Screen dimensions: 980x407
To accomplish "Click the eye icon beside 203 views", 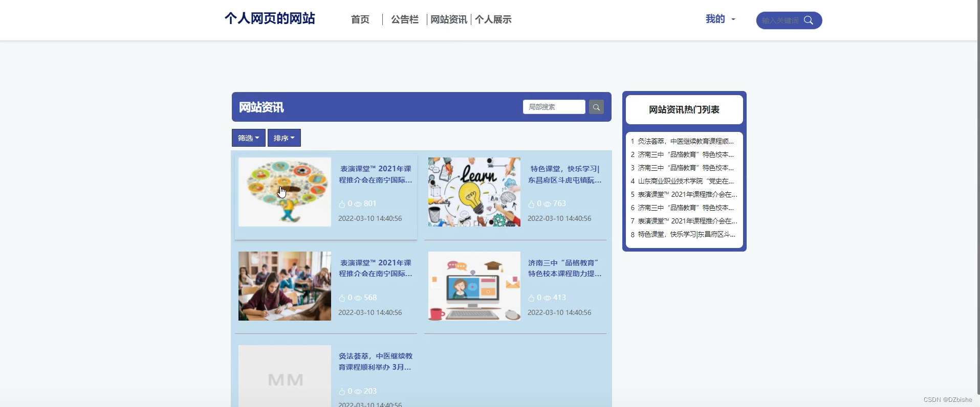I will pyautogui.click(x=358, y=392).
